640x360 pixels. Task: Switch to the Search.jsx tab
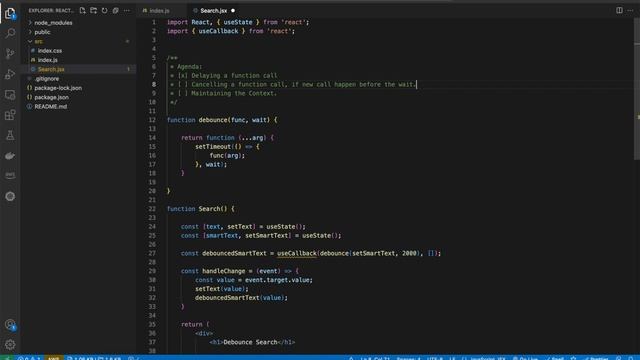click(x=213, y=11)
